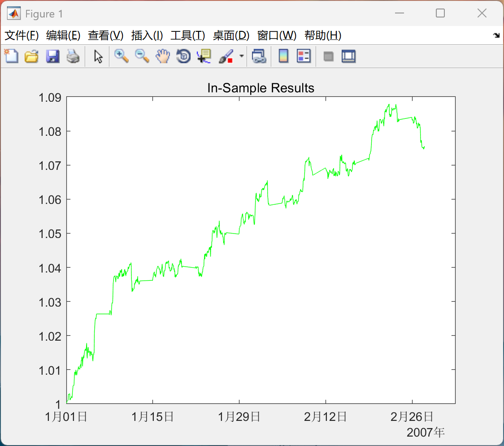Screen dimensions: 504x446
Task: Toggle the Brush data tool
Action: 226,56
